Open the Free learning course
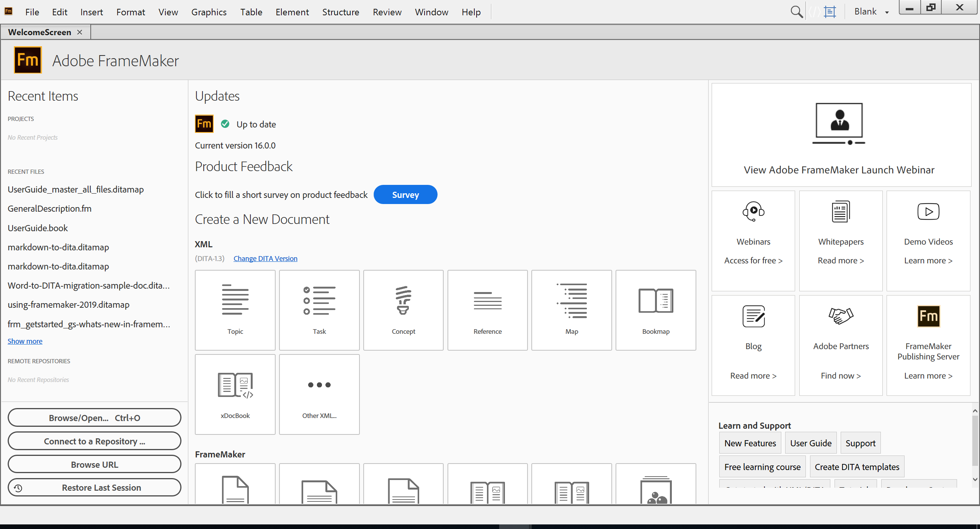The image size is (980, 529). click(x=762, y=467)
